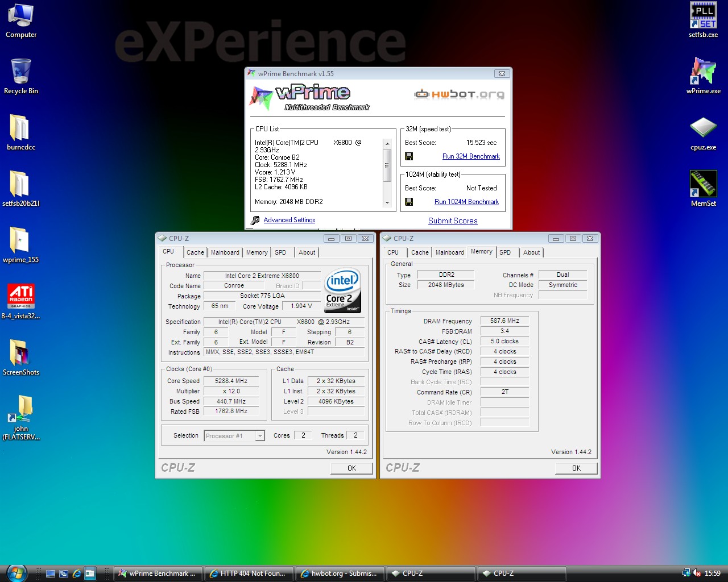This screenshot has width=728, height=582.
Task: Switch to About tab in left CPU-Z
Action: (x=307, y=252)
